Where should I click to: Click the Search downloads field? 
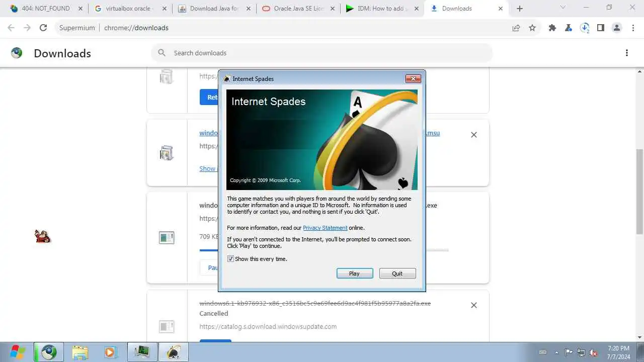[322, 53]
